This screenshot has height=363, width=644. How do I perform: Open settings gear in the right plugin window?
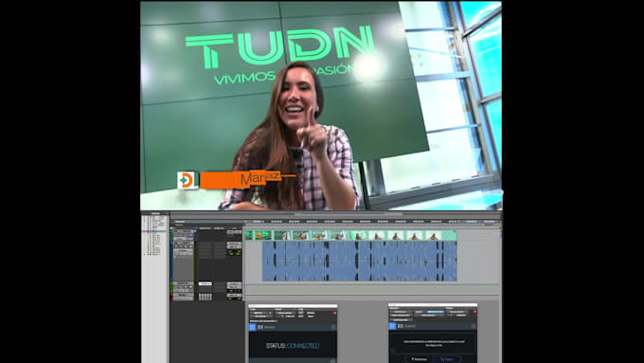click(474, 326)
